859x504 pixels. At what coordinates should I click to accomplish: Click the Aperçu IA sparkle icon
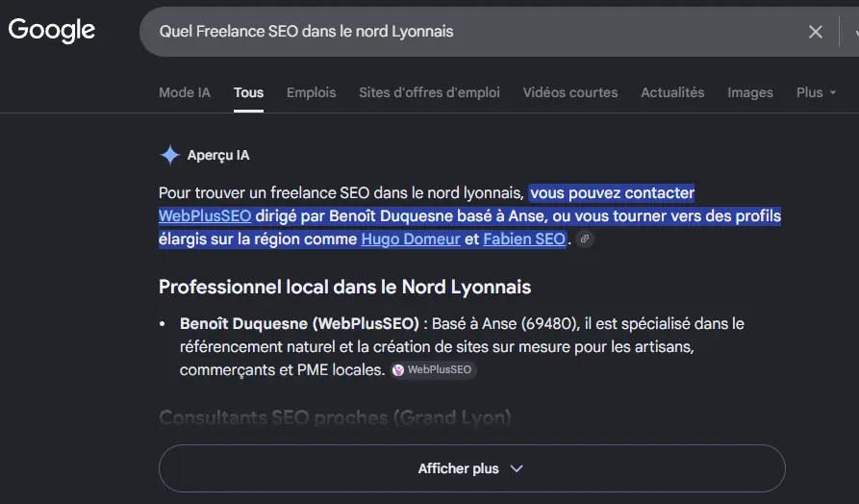click(x=170, y=155)
